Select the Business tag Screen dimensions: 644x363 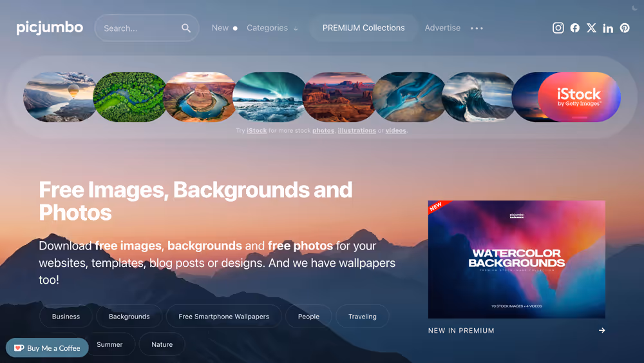(66, 316)
